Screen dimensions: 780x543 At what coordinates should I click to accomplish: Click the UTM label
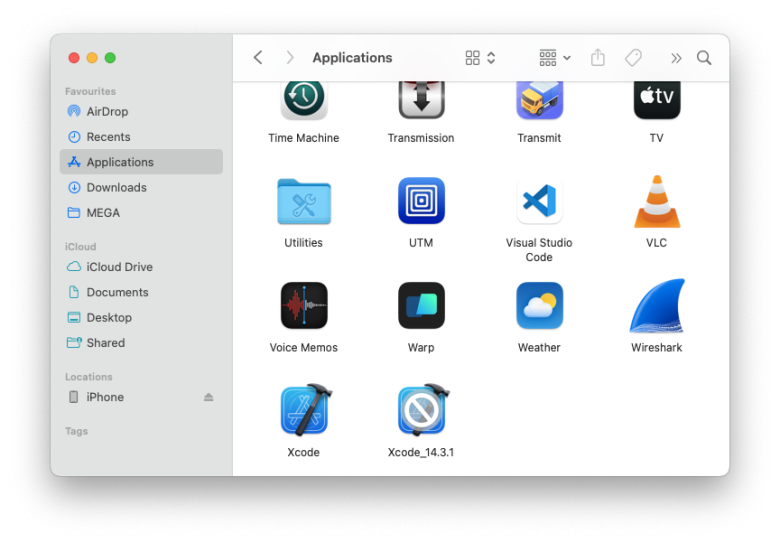421,243
